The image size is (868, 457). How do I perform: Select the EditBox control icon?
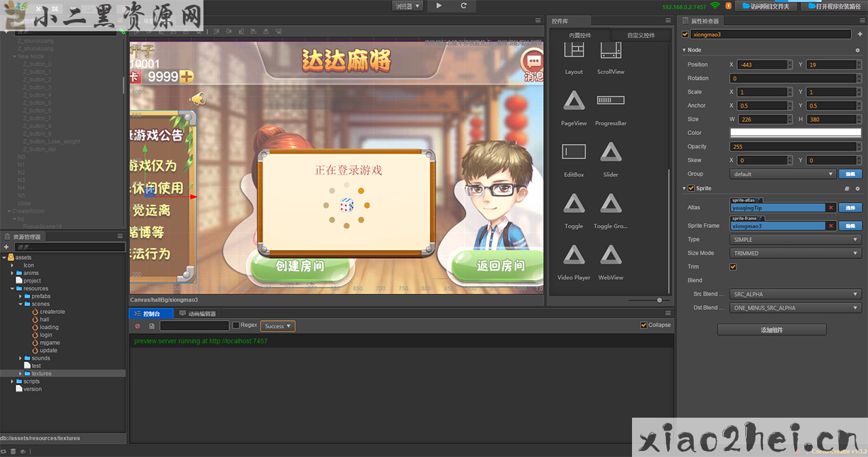(574, 151)
